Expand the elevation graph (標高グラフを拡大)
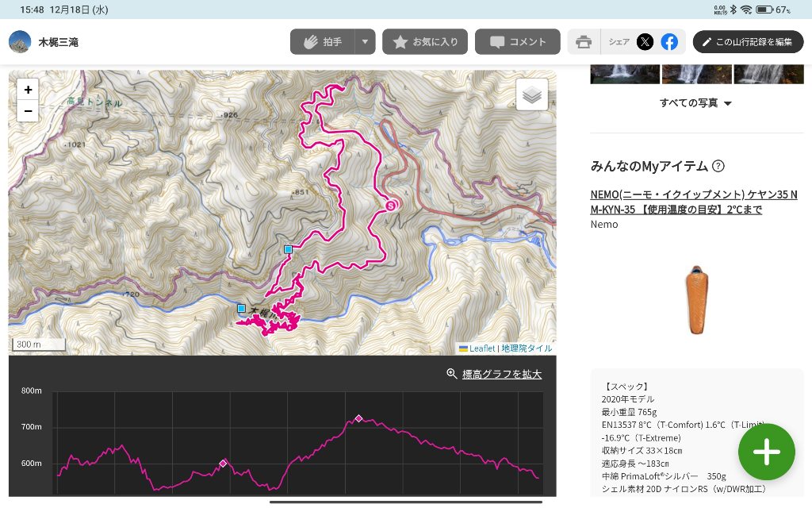The width and height of the screenshot is (812, 508). [494, 374]
